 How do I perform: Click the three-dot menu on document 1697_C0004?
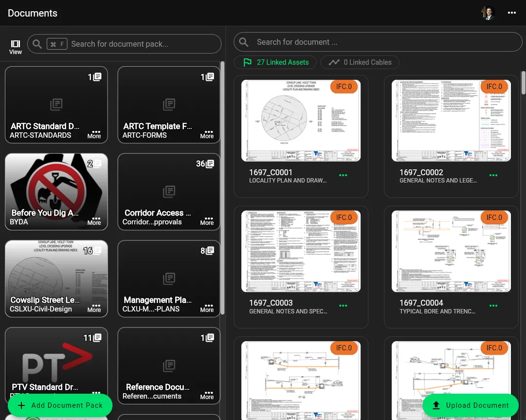pos(493,306)
